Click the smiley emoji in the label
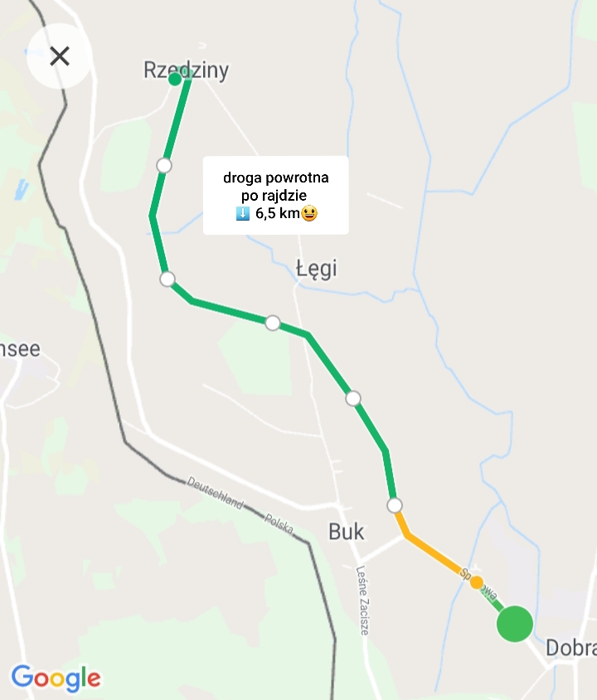597x700 pixels. coord(309,213)
